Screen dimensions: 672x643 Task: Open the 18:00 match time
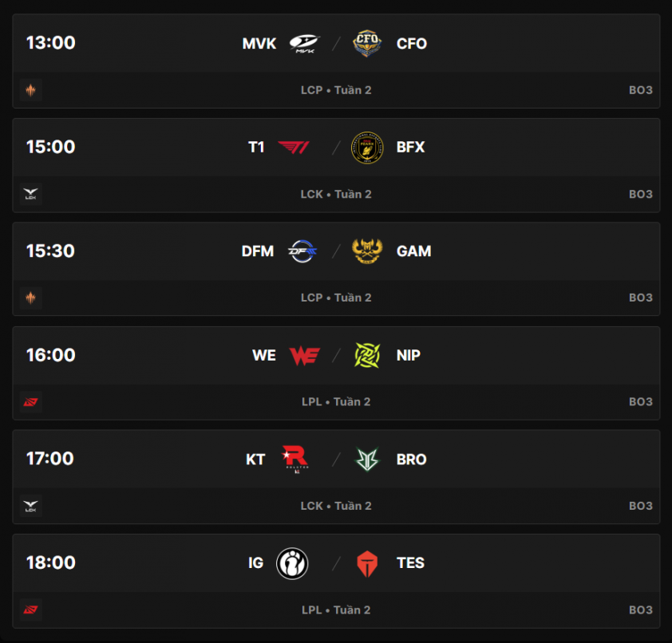click(x=50, y=563)
